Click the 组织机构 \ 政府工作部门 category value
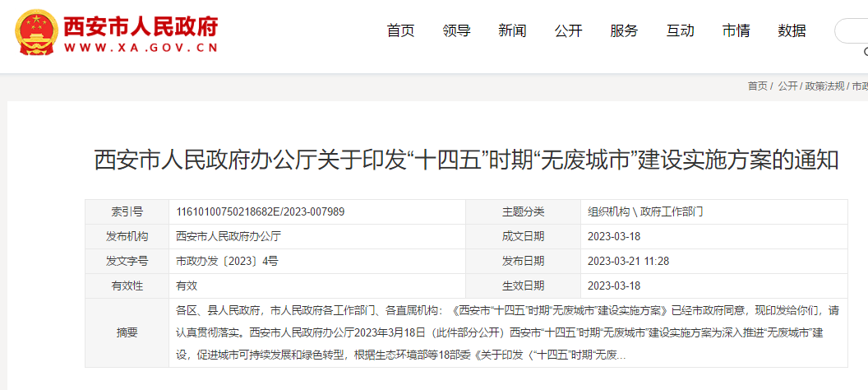 (645, 211)
